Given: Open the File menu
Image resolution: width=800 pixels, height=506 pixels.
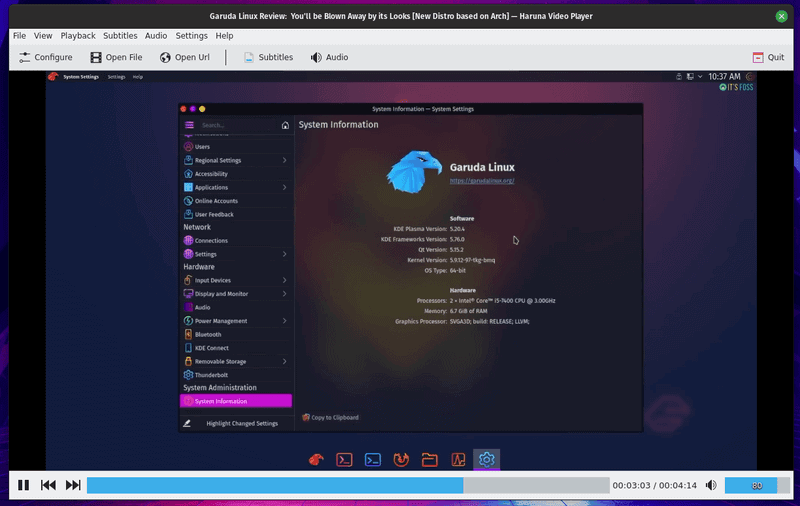Looking at the screenshot, I should click(19, 35).
